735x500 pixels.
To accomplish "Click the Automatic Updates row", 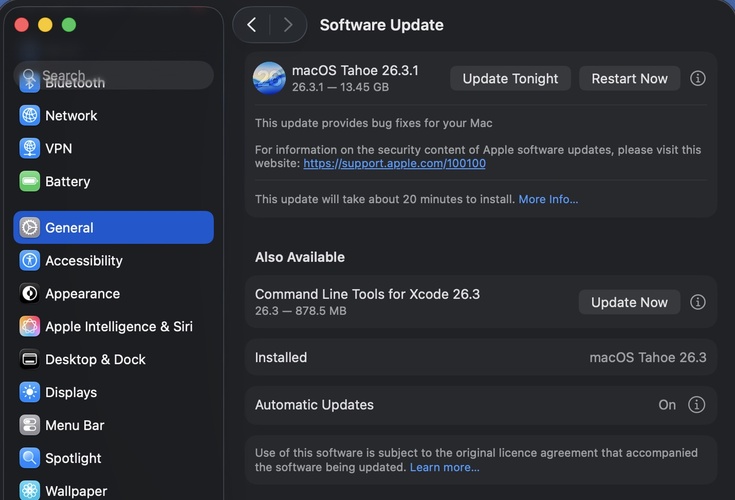I will [481, 405].
